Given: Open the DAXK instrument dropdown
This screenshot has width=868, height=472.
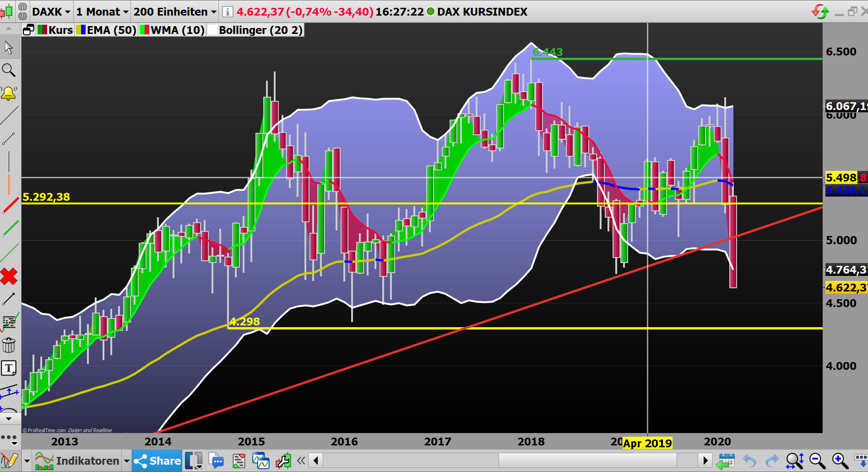Looking at the screenshot, I should pyautogui.click(x=51, y=12).
